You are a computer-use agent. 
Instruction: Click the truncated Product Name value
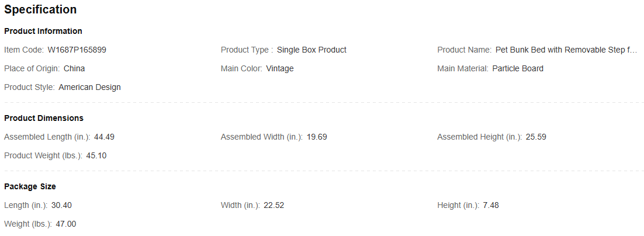click(x=566, y=50)
